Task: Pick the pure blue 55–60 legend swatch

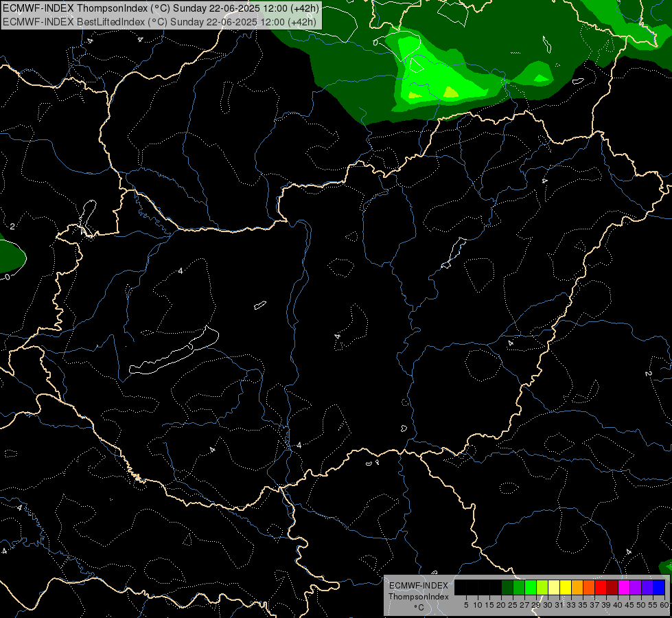Action: tap(659, 587)
